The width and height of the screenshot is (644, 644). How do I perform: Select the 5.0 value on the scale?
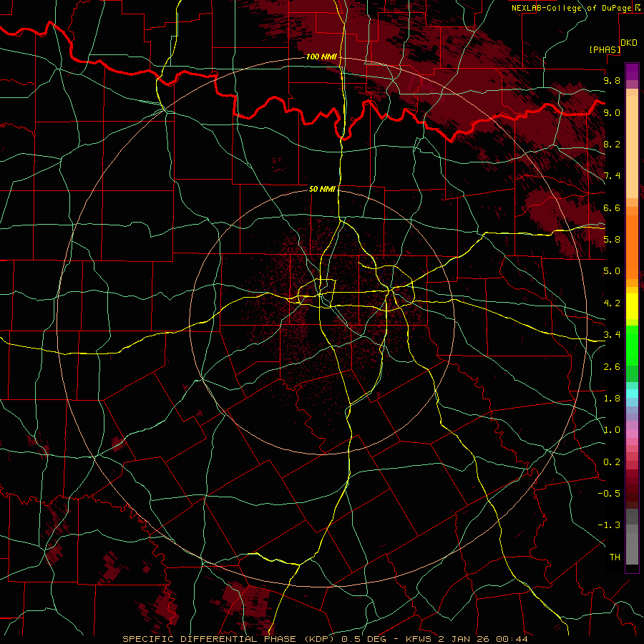click(x=612, y=271)
